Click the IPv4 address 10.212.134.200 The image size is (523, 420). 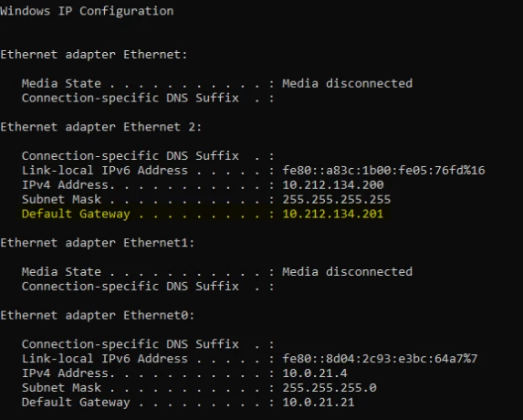333,184
